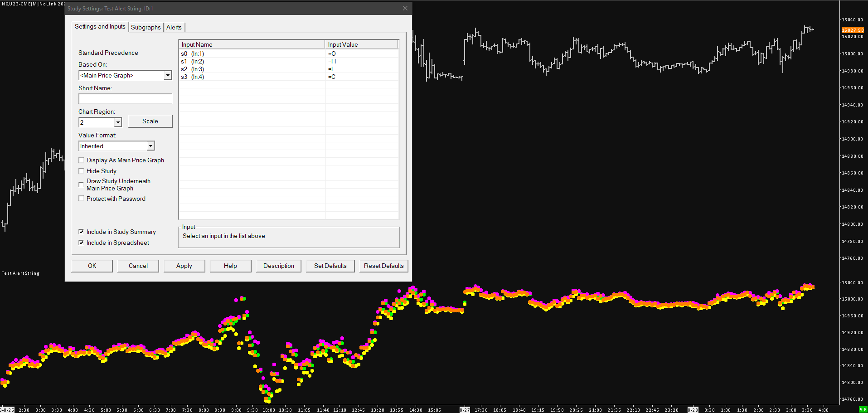Click the OK button
The height and width of the screenshot is (413, 868).
92,266
